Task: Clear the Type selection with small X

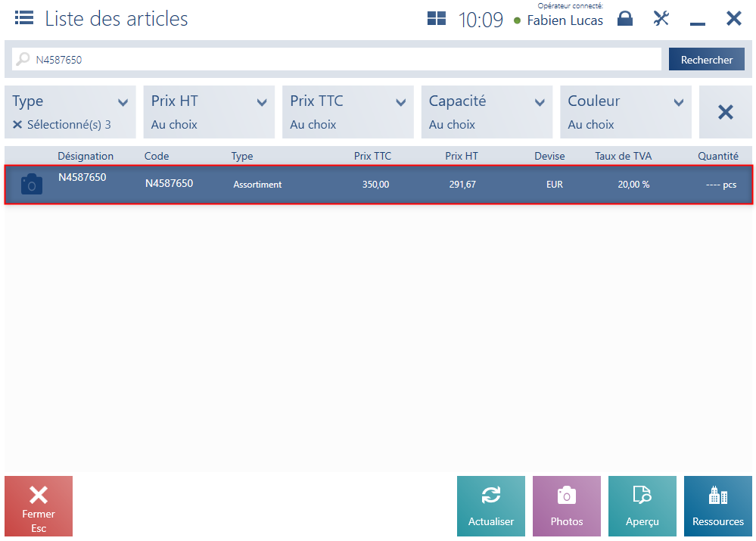Action: click(17, 124)
